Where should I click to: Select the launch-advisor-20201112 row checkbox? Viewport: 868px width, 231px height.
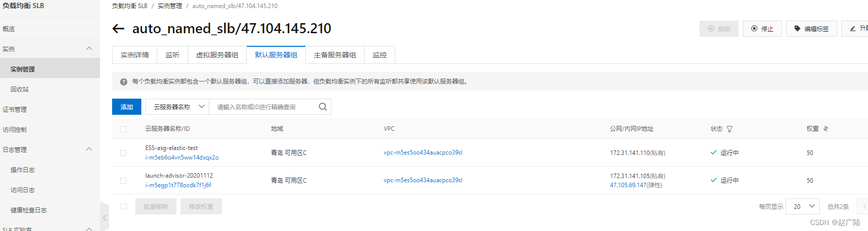(x=123, y=181)
